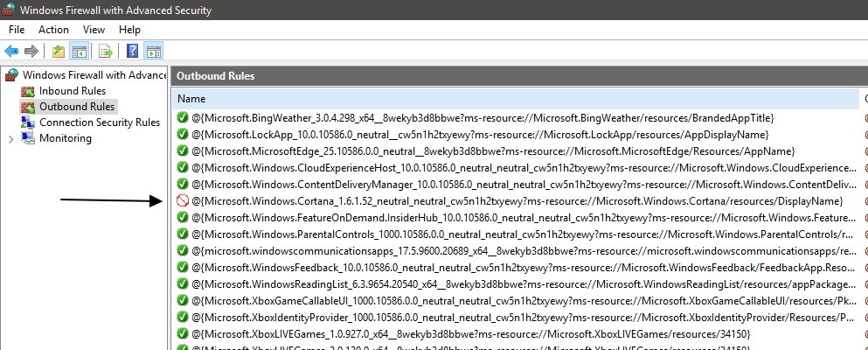This screenshot has height=350, width=868.
Task: Expand the Monitoring tree node
Action: pos(10,138)
